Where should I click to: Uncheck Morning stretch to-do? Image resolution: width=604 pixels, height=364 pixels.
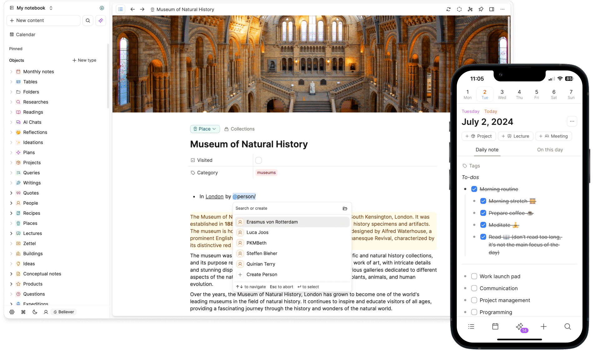(x=483, y=201)
